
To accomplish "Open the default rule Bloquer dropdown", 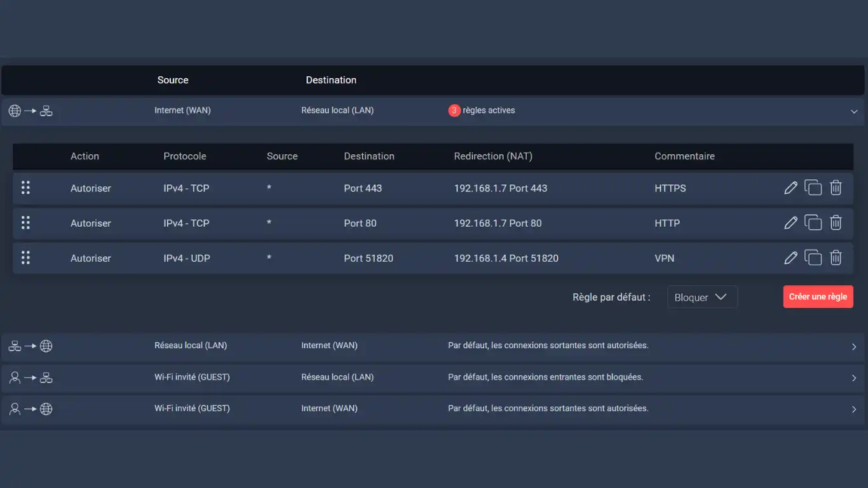I will pos(702,297).
